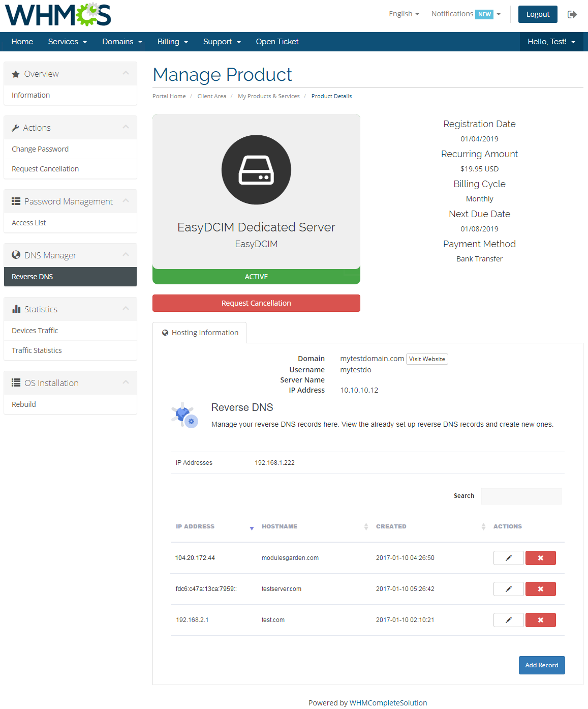Click the list icon beside OS Installation
Image resolution: width=588 pixels, height=709 pixels.
pyautogui.click(x=16, y=382)
